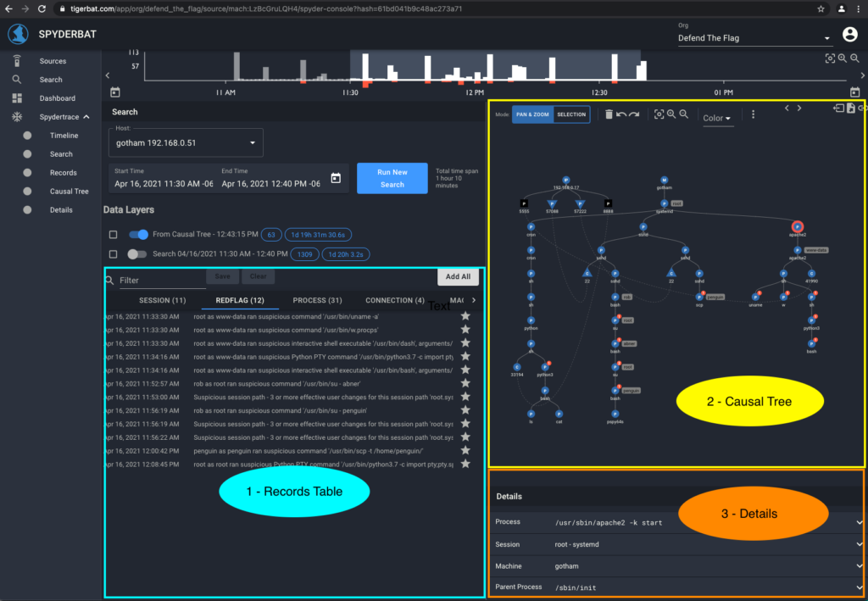The image size is (868, 601).
Task: Delete selection with the causal tree trash icon
Action: (x=609, y=114)
